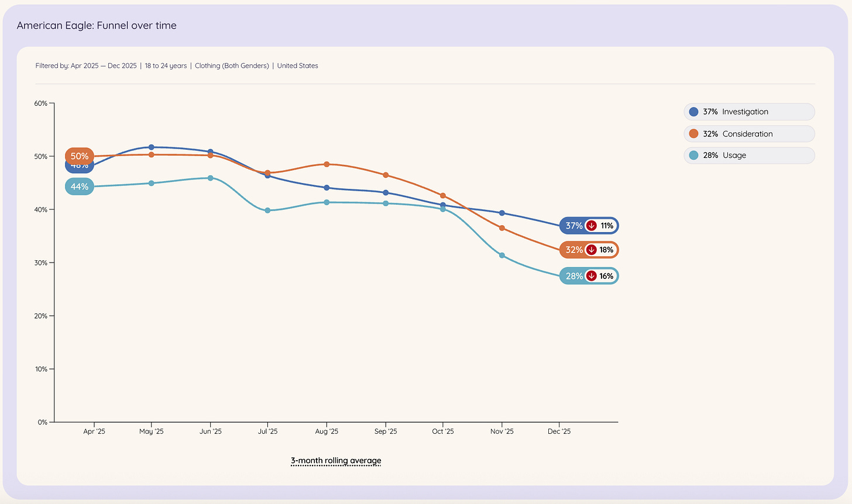Click the Consideration point at Oct '25

click(x=443, y=195)
